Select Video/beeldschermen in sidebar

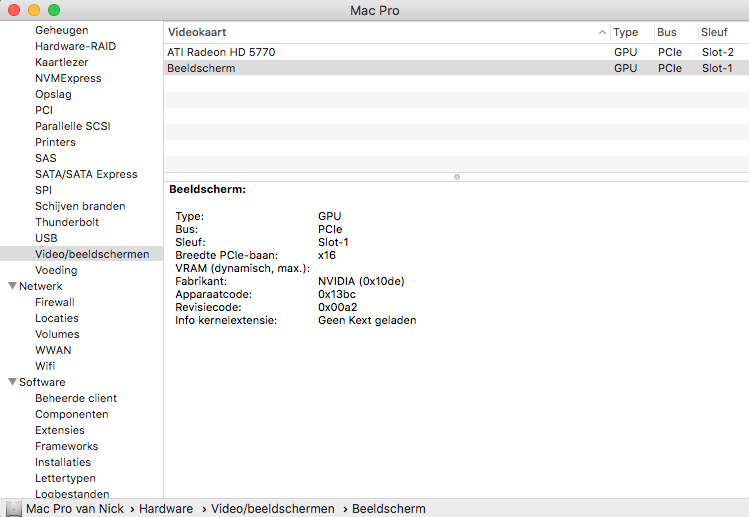92,254
